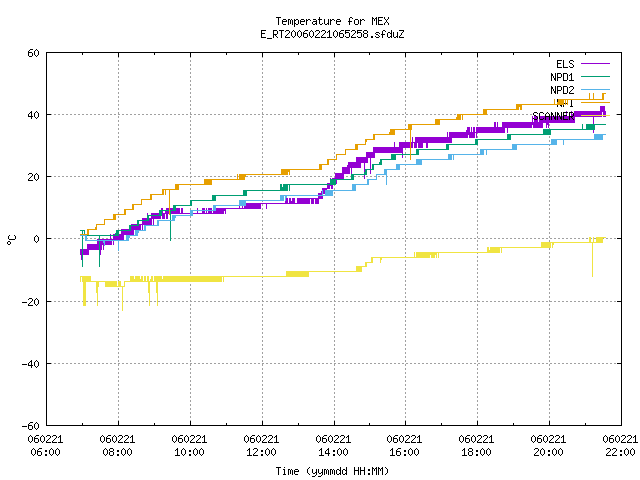Click the x-axis label 060221 12:00

261,446
